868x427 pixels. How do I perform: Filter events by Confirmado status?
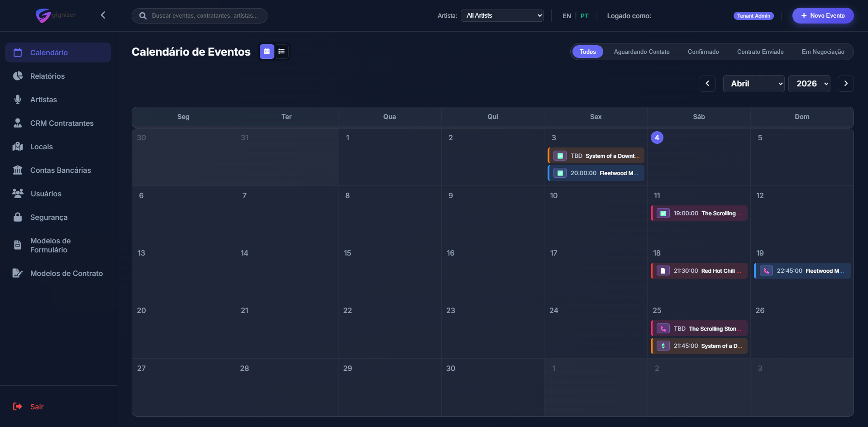[703, 52]
